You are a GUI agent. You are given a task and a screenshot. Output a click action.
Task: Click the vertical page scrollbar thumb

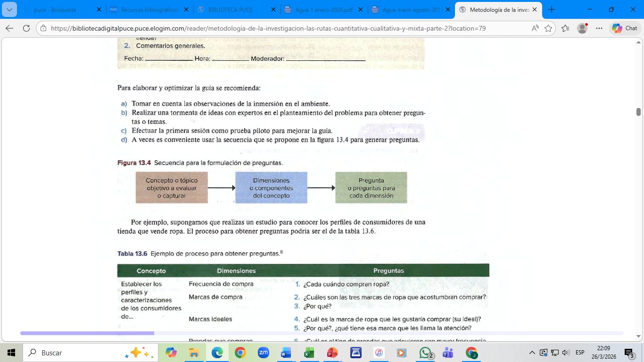(638, 112)
